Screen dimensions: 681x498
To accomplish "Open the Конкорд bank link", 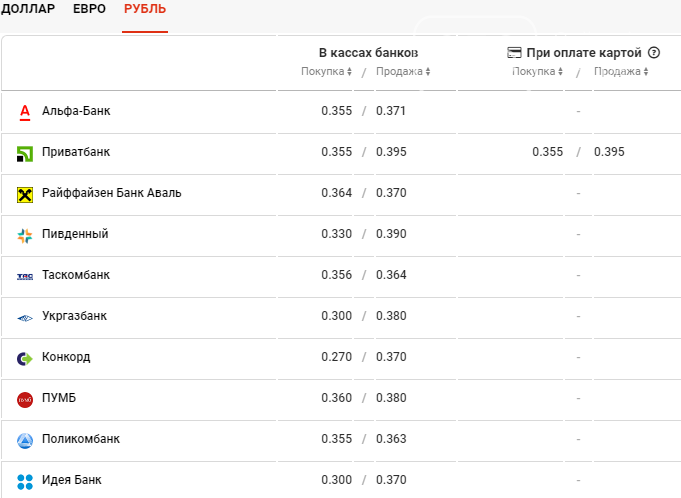I will (66, 357).
